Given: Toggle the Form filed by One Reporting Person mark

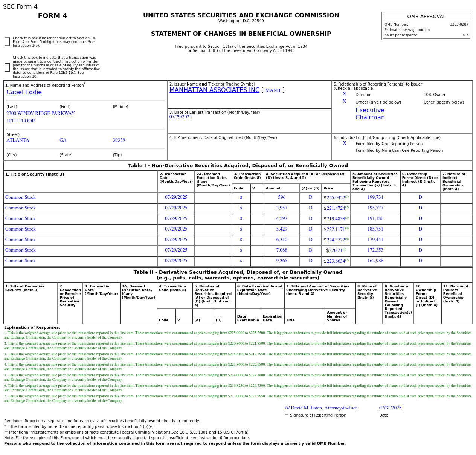Looking at the screenshot, I should (x=344, y=144).
